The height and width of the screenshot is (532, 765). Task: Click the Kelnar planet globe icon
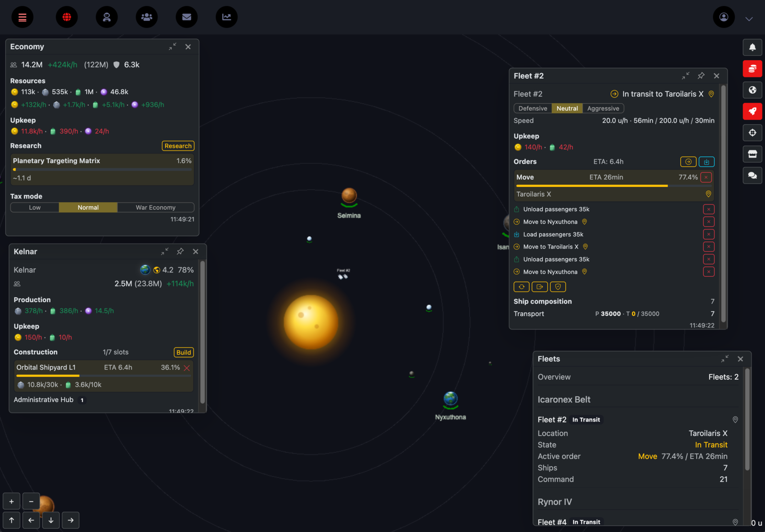click(x=145, y=270)
